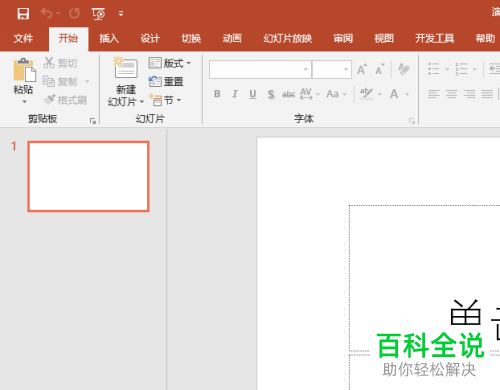Click the 剪切 scissors button

coord(60,63)
